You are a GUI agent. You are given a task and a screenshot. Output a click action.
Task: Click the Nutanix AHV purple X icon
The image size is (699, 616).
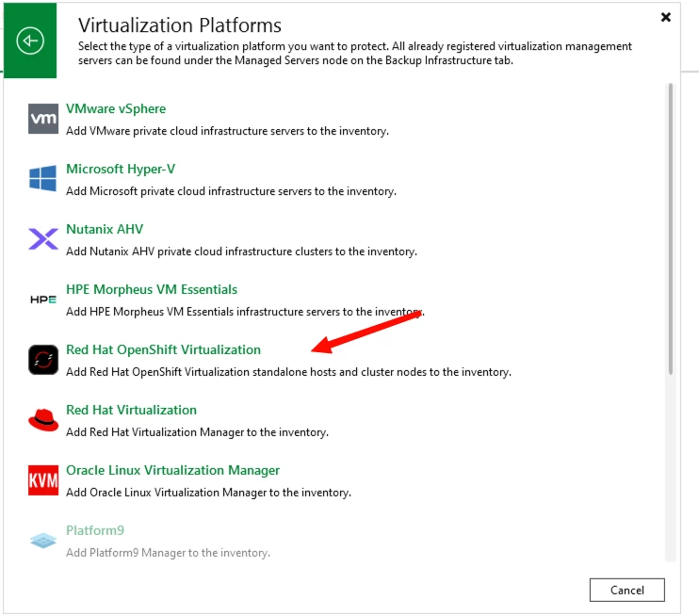point(43,238)
